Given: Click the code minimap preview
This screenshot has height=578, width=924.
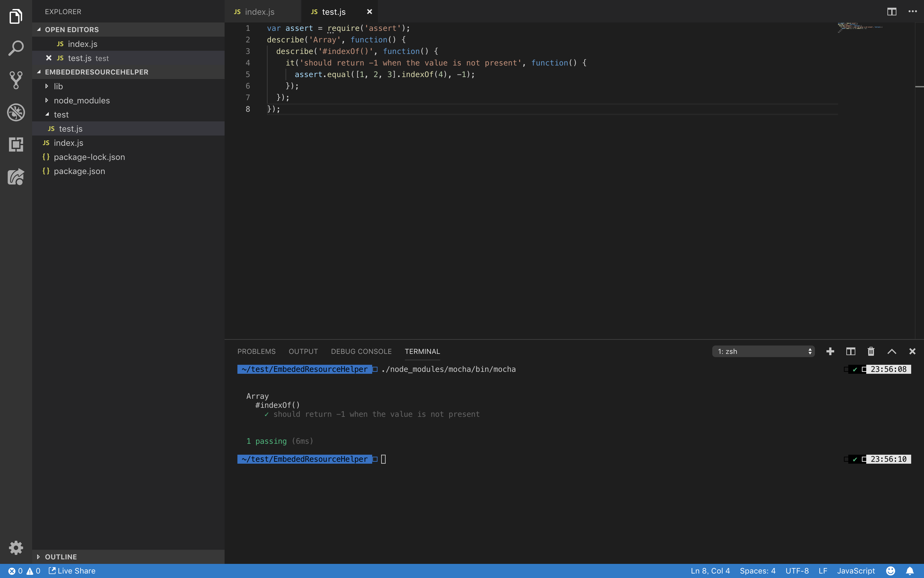Looking at the screenshot, I should point(860,28).
